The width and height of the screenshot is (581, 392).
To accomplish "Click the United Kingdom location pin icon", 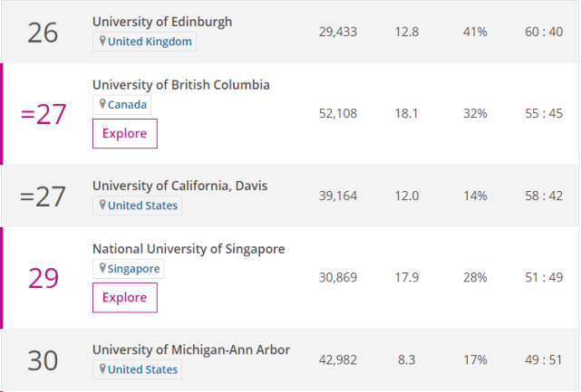I will [x=102, y=42].
